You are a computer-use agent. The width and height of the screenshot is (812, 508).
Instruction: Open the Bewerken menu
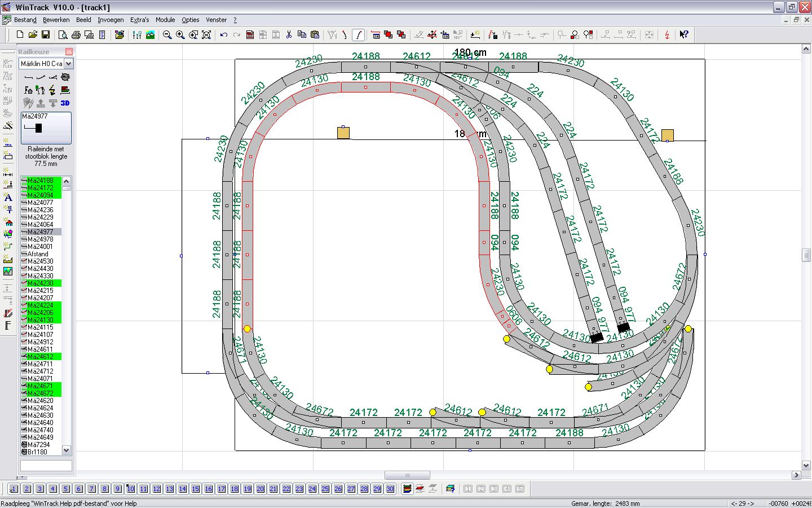(56, 20)
